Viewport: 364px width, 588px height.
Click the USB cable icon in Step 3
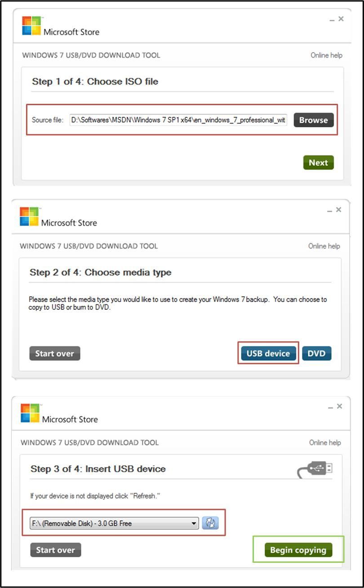(315, 470)
